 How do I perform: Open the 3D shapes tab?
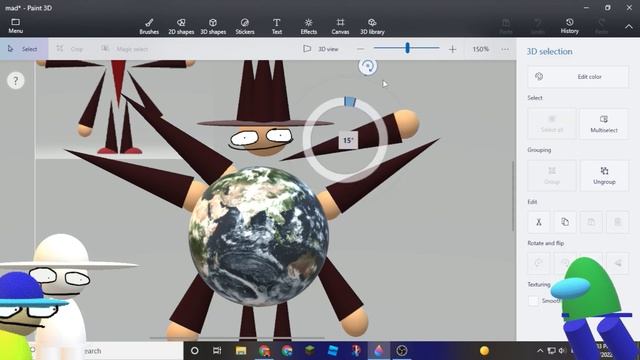click(213, 26)
